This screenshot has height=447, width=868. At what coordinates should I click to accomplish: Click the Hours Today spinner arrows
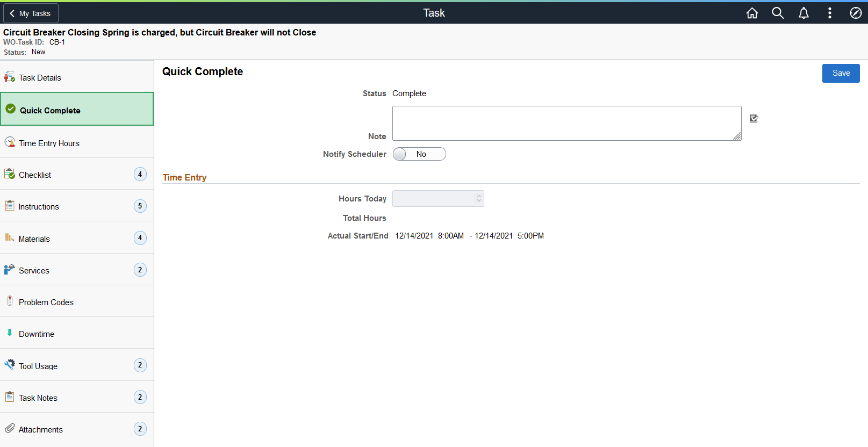[478, 198]
